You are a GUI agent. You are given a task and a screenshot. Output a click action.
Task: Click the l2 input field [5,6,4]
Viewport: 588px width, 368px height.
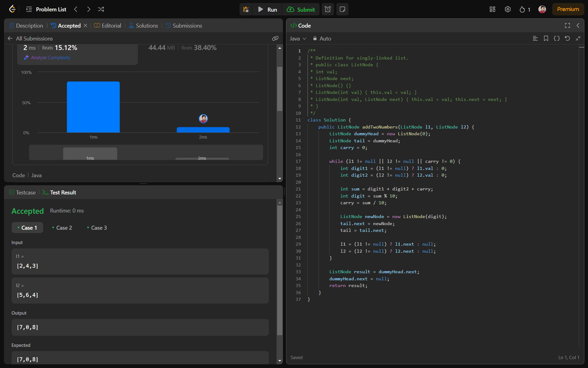click(x=140, y=290)
